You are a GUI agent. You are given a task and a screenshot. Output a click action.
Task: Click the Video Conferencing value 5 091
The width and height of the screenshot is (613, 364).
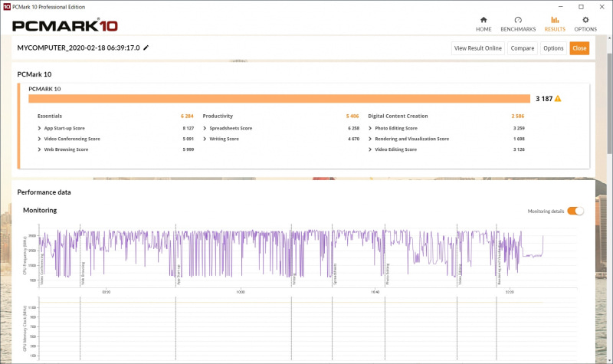(188, 139)
